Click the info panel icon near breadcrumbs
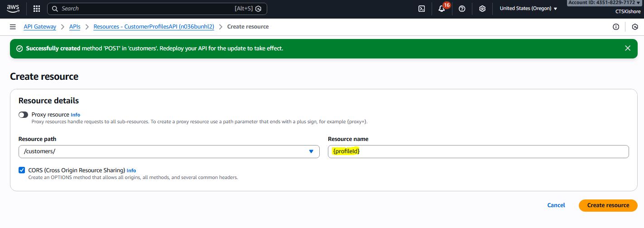The width and height of the screenshot is (644, 228). [616, 27]
